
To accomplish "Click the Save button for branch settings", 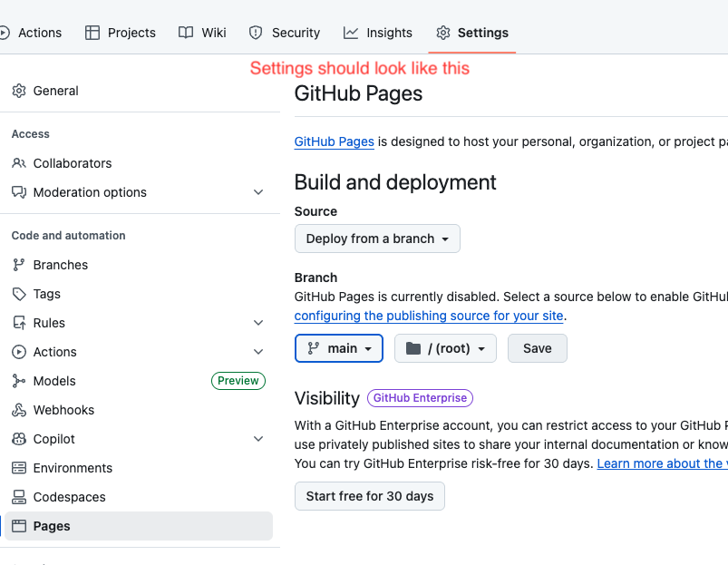I will [537, 347].
